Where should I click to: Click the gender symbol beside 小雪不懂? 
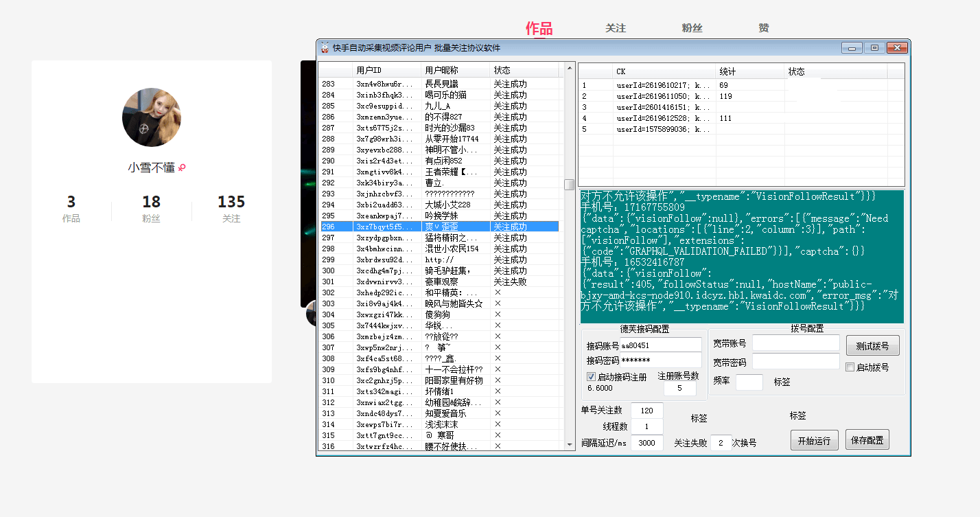point(182,168)
